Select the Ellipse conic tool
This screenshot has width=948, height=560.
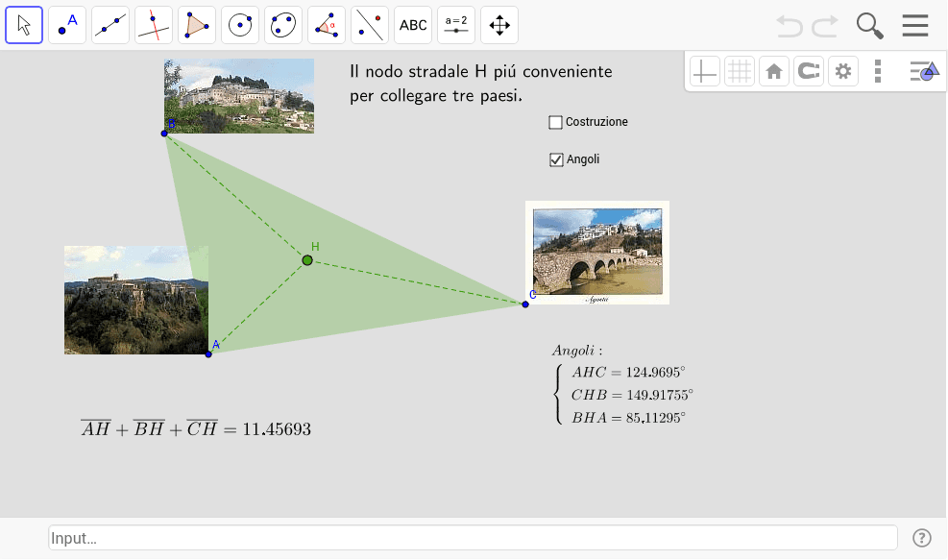pyautogui.click(x=283, y=25)
